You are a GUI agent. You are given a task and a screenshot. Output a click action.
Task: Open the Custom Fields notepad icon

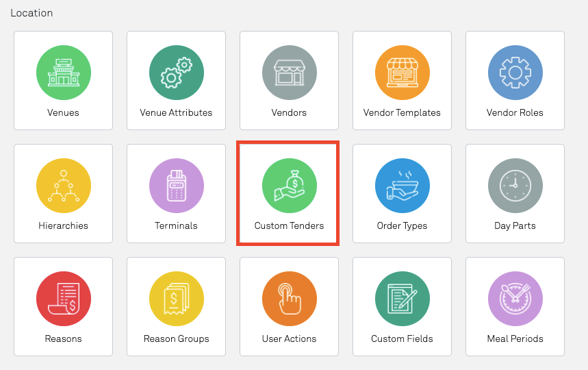[x=402, y=299]
